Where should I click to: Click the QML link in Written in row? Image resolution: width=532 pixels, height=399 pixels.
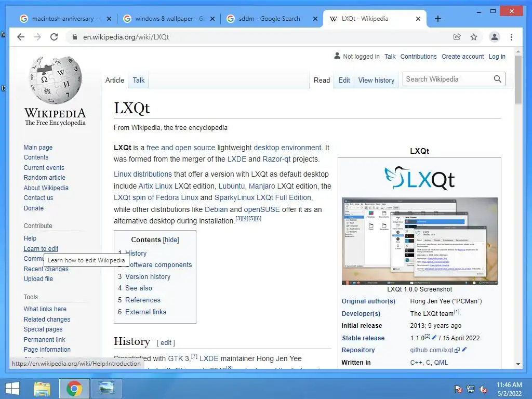441,362
